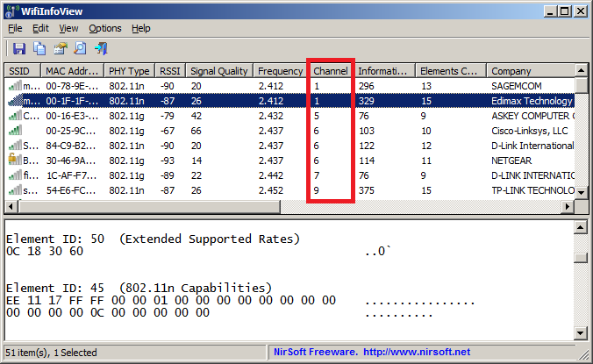The image size is (593, 364).
Task: Click the horizontal scrollbar right arrow
Action: tap(568, 206)
